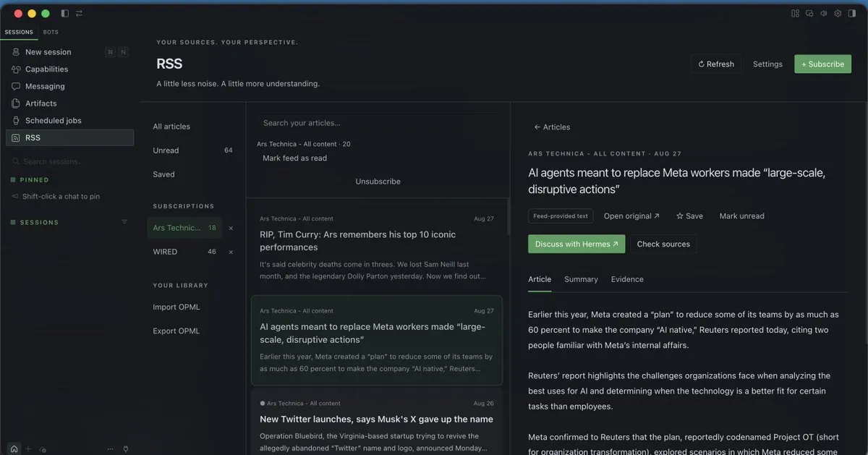This screenshot has width=868, height=455.
Task: Switch to the BOTS tab
Action: [51, 33]
